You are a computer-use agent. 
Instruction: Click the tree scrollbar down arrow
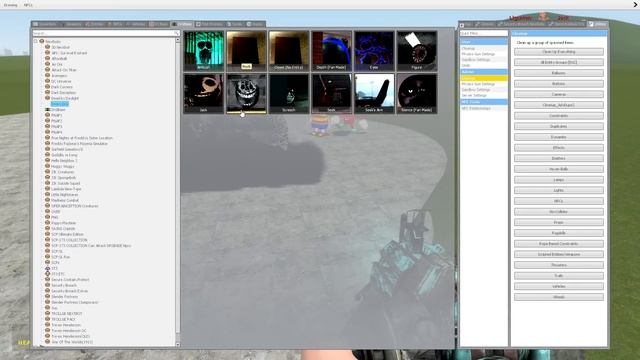pos(178,344)
